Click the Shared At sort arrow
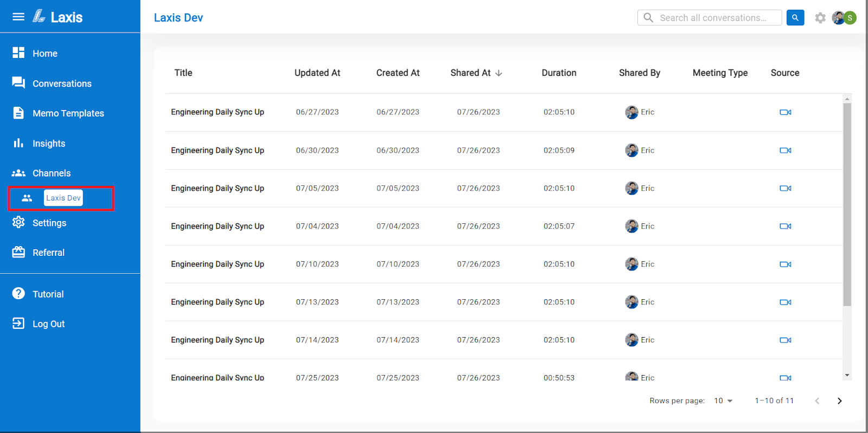This screenshot has width=868, height=433. (x=499, y=73)
